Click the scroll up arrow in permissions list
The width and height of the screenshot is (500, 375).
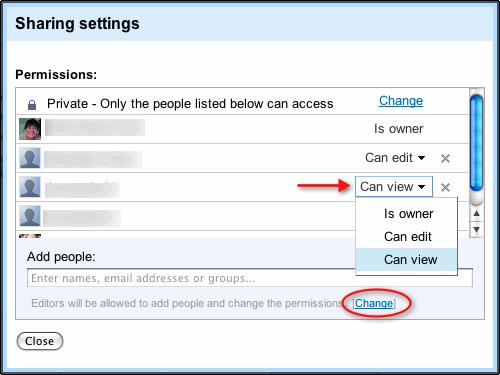pyautogui.click(x=477, y=213)
